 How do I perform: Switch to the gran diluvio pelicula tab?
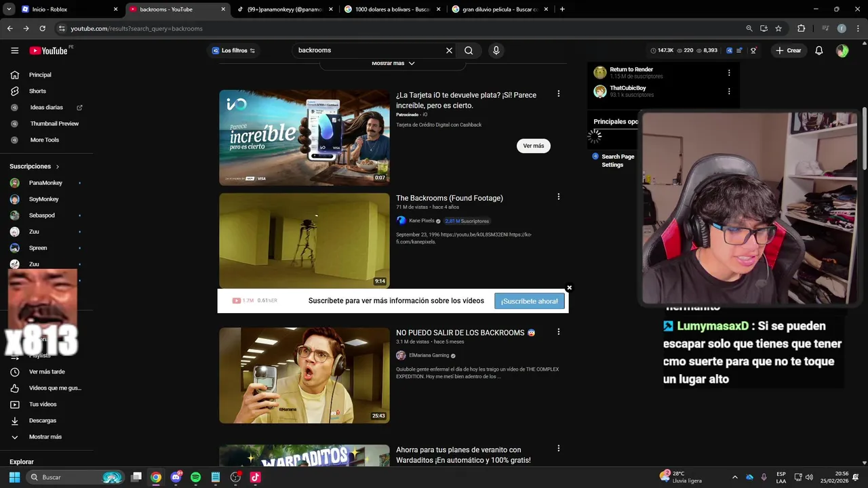click(500, 9)
